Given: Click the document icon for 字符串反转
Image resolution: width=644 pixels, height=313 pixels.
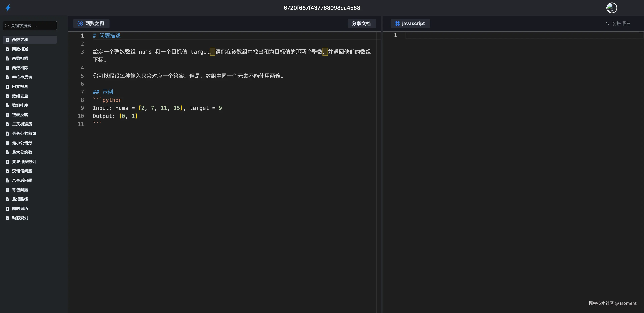Looking at the screenshot, I should click(8, 77).
